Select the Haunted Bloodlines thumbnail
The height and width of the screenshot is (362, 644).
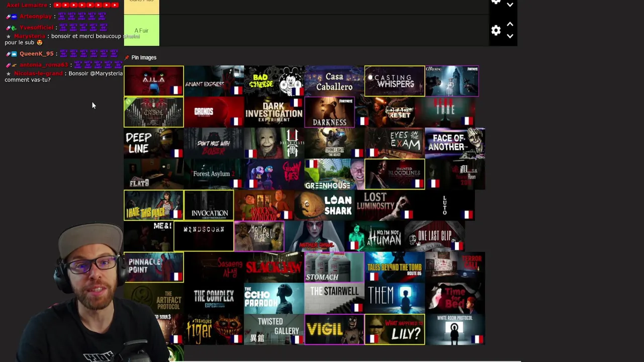click(x=395, y=174)
